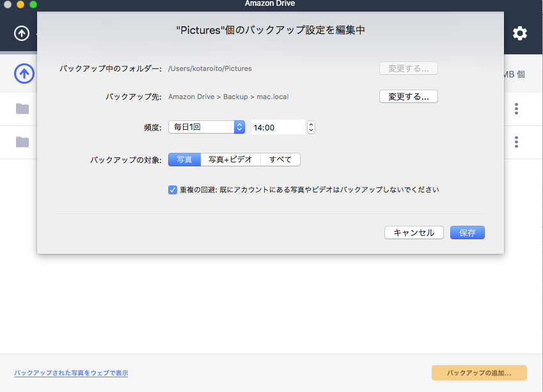Open the three-dot menu on the first folder row
543x392 pixels.
click(516, 109)
